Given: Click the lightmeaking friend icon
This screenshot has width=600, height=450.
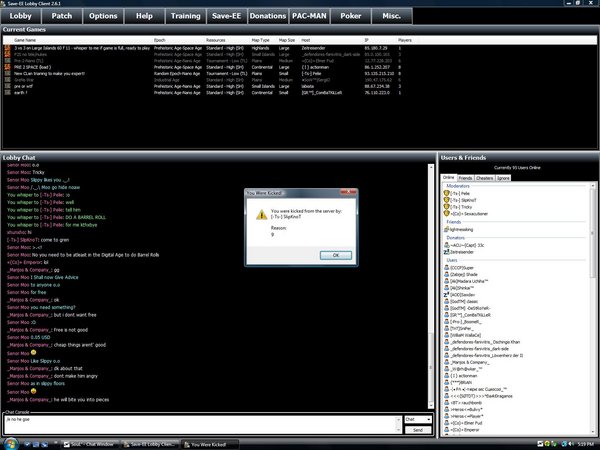Looking at the screenshot, I should [x=446, y=227].
